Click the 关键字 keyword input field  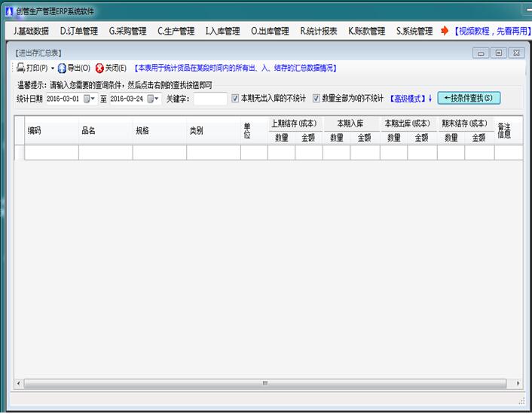[x=210, y=99]
